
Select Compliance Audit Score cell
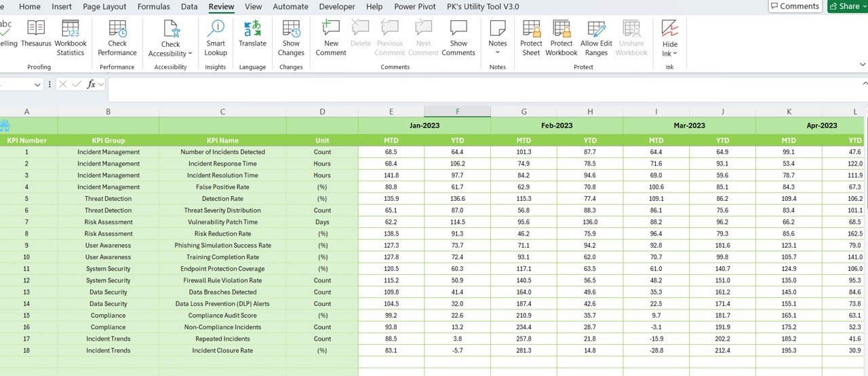point(222,316)
